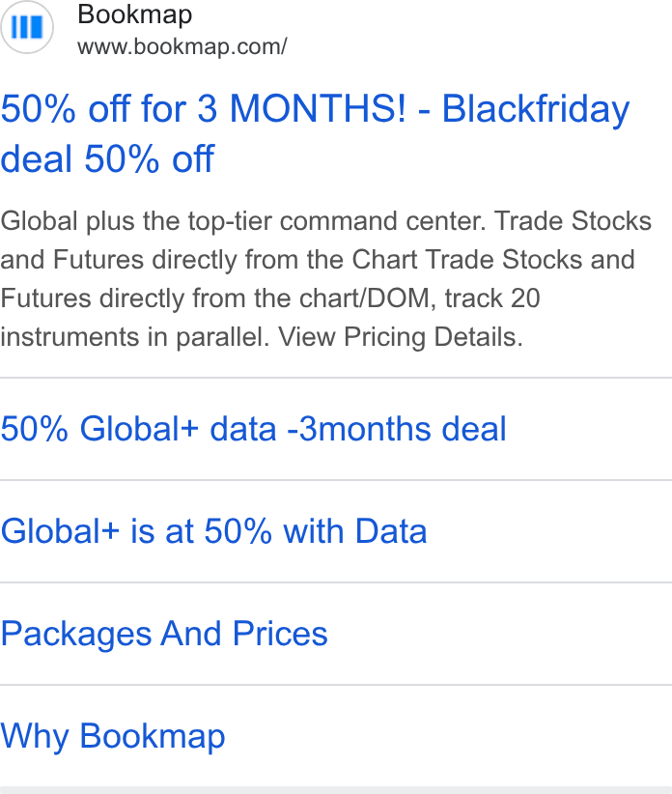Go to the Why Bookmap sitelink

[112, 736]
